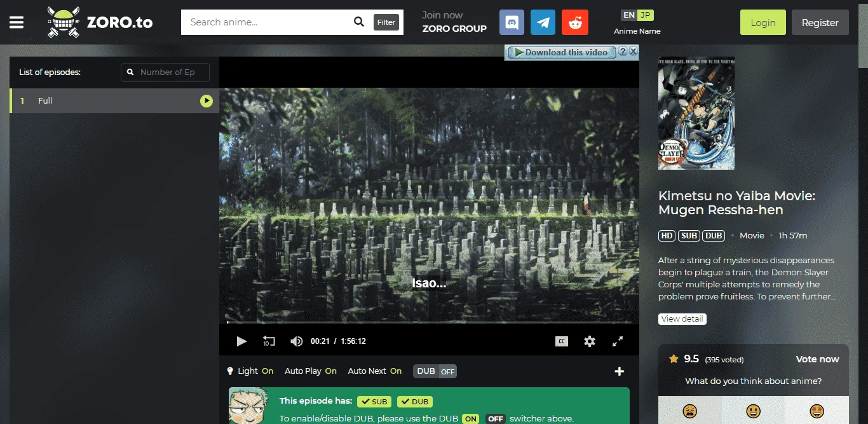Open the Reddit group link
868x424 pixels.
(575, 22)
